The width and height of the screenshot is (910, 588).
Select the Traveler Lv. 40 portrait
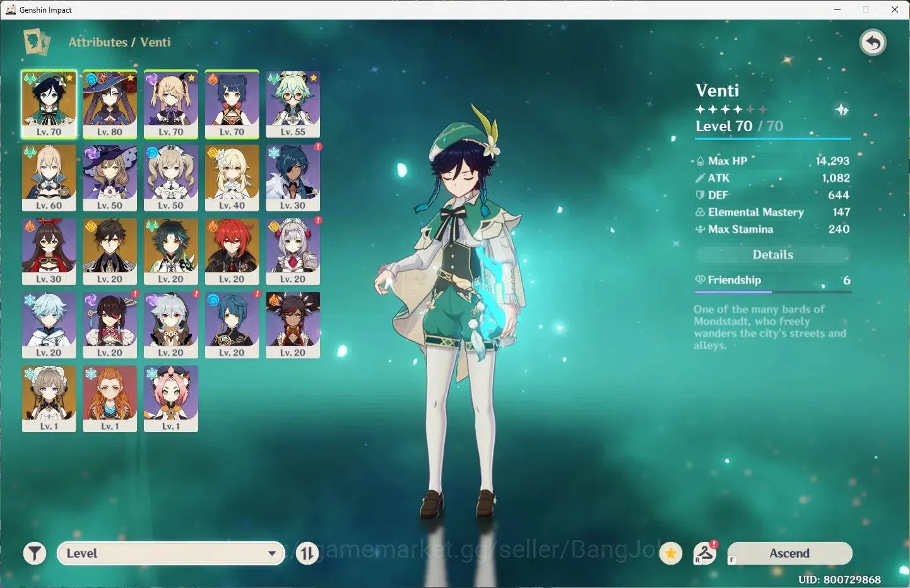[x=232, y=178]
